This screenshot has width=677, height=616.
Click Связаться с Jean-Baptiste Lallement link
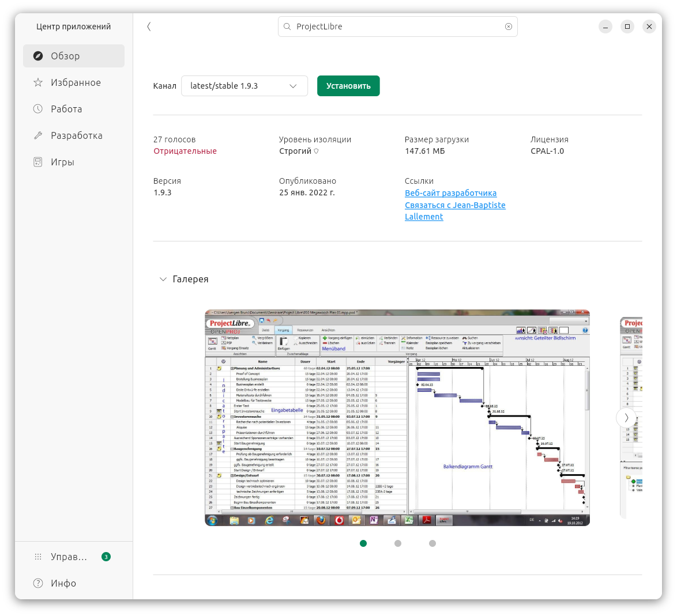click(454, 206)
